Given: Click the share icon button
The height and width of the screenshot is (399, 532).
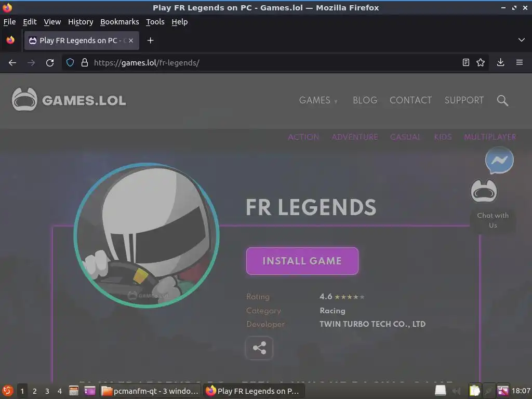Looking at the screenshot, I should click(x=259, y=348).
